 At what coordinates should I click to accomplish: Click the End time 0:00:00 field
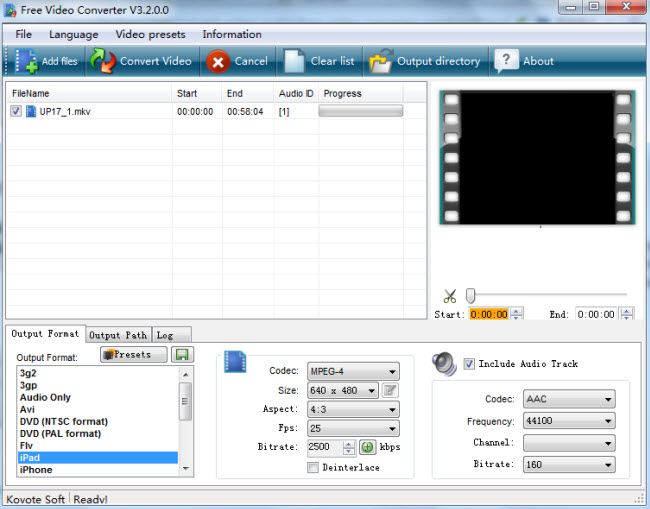point(596,314)
